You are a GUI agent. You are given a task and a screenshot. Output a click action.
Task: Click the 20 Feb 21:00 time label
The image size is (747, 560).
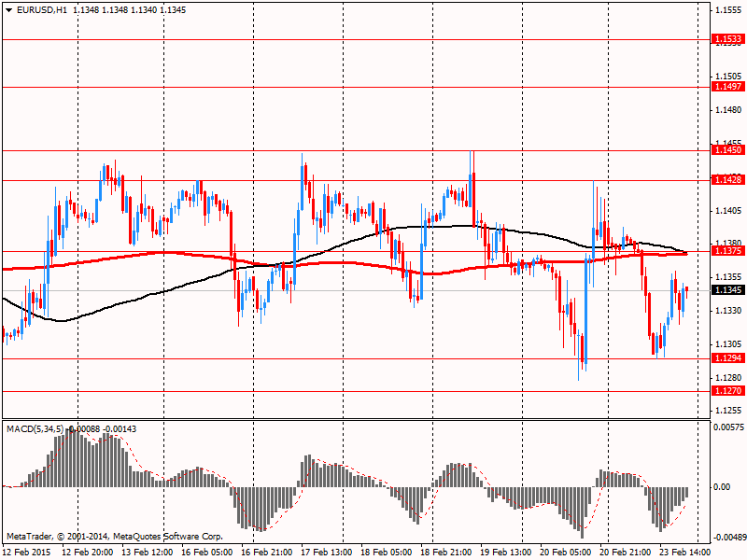pos(625,552)
